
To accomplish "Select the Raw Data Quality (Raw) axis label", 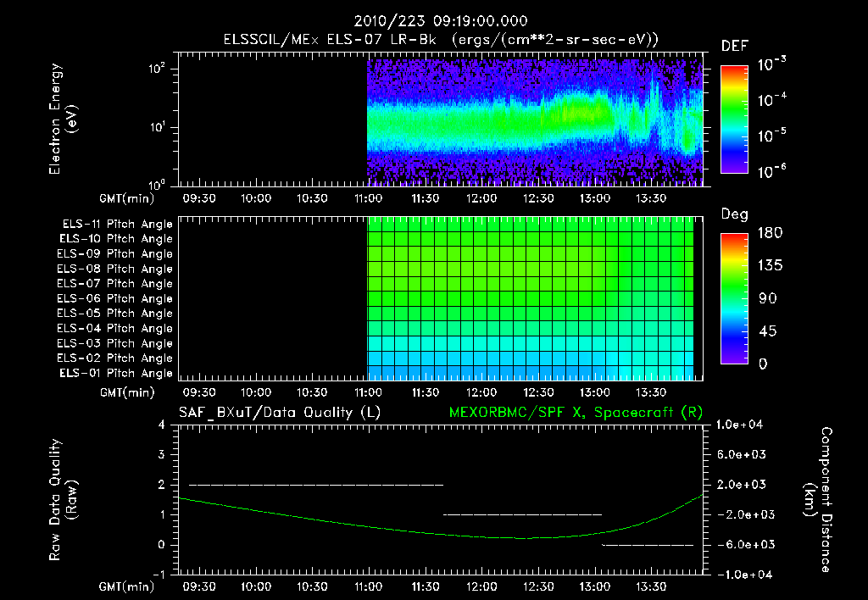I will (x=63, y=499).
